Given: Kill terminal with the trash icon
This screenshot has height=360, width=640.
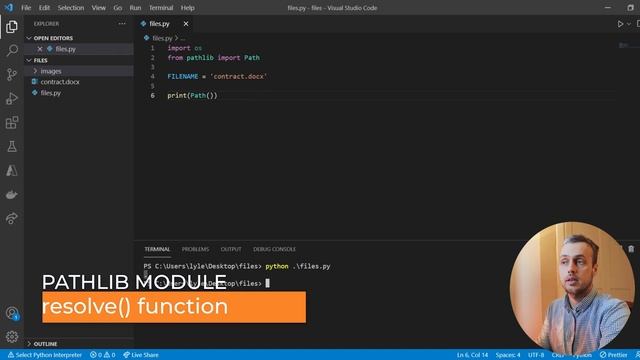Looking at the screenshot, I should coord(631,249).
